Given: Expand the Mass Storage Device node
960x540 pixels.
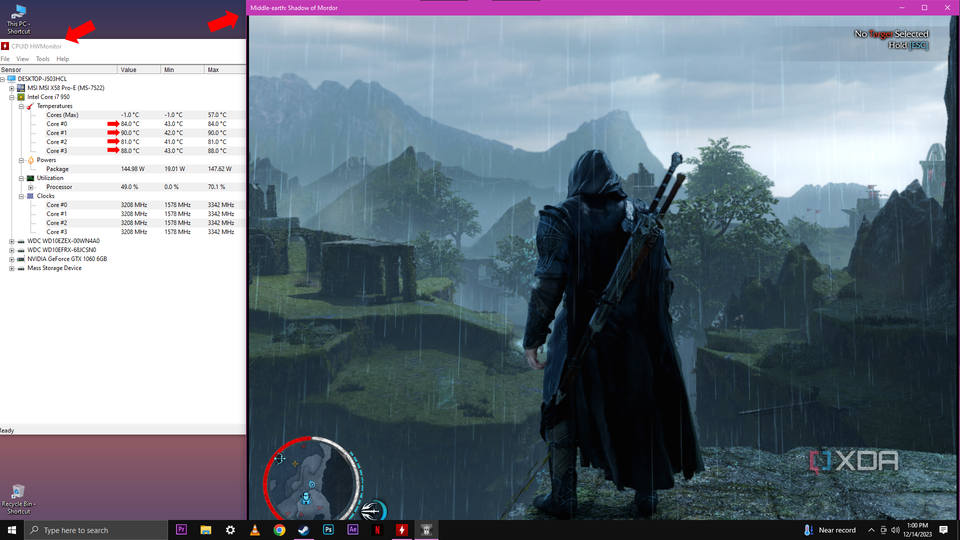Looking at the screenshot, I should coord(12,268).
